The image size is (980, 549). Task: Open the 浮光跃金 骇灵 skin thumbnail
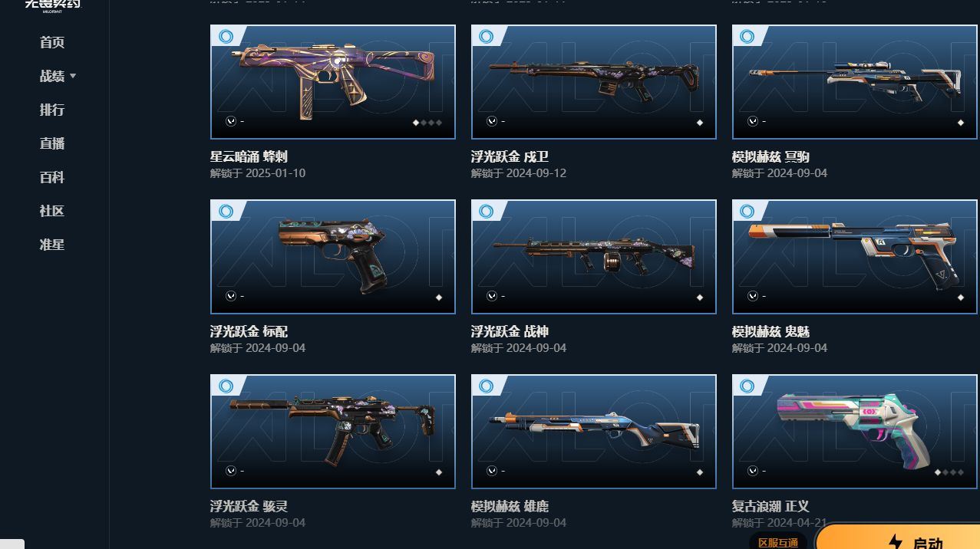coord(333,432)
